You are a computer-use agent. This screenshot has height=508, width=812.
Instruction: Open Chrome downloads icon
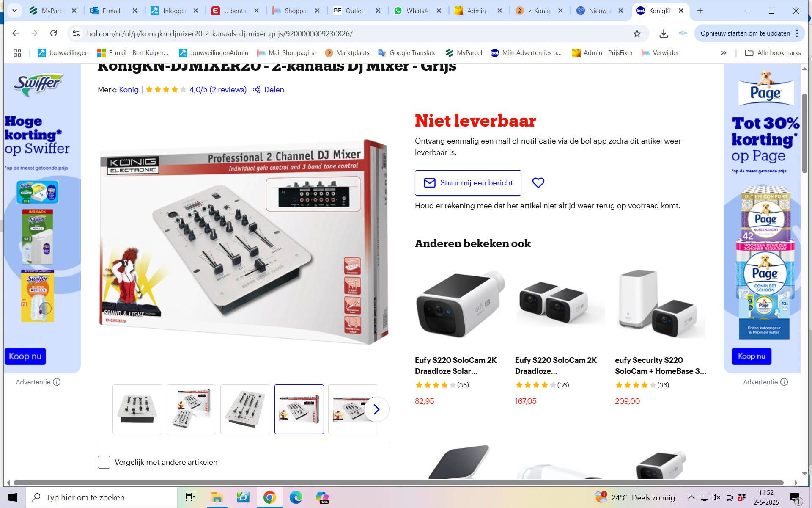pos(664,33)
